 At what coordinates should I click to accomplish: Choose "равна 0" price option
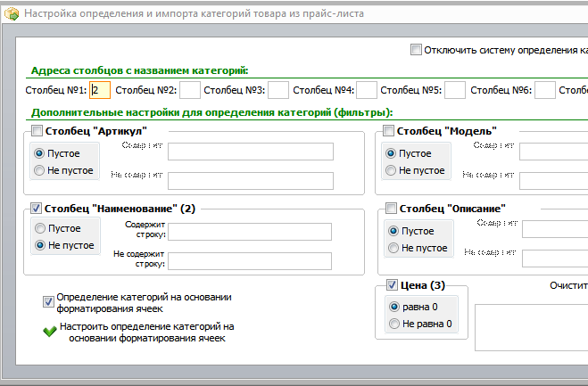click(393, 307)
